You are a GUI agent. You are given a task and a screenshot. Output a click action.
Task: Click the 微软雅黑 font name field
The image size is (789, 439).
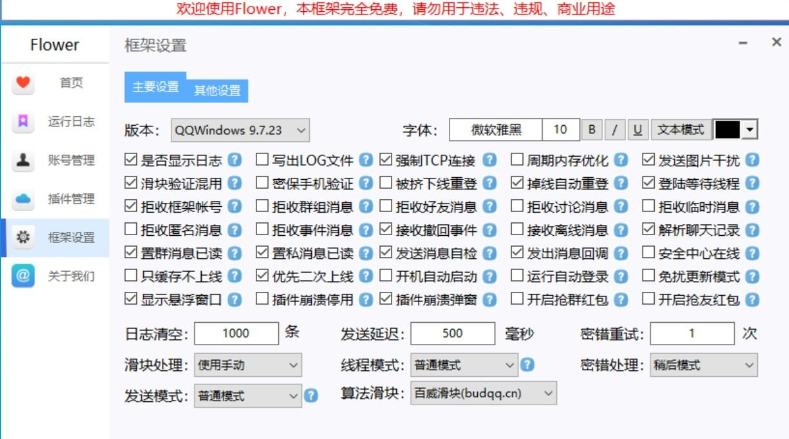click(496, 130)
